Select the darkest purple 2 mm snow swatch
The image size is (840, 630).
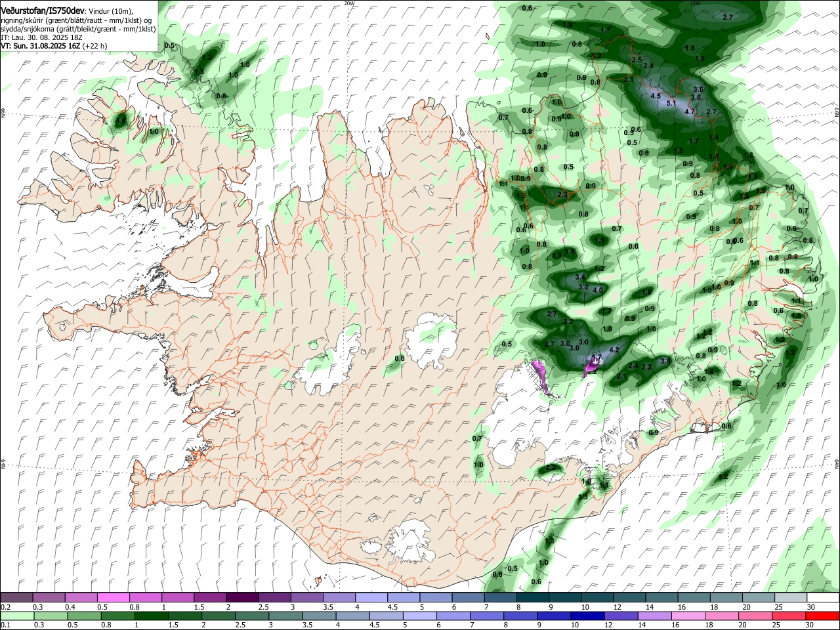242,598
